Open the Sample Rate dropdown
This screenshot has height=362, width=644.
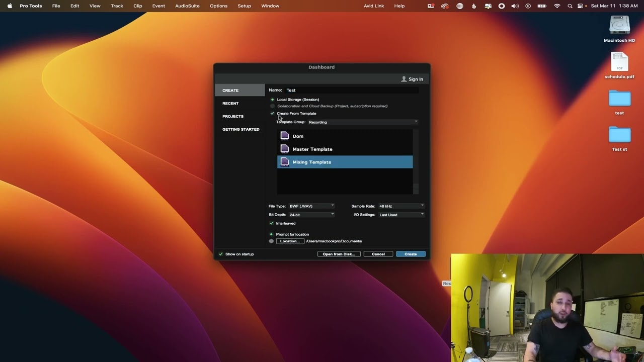(x=401, y=206)
